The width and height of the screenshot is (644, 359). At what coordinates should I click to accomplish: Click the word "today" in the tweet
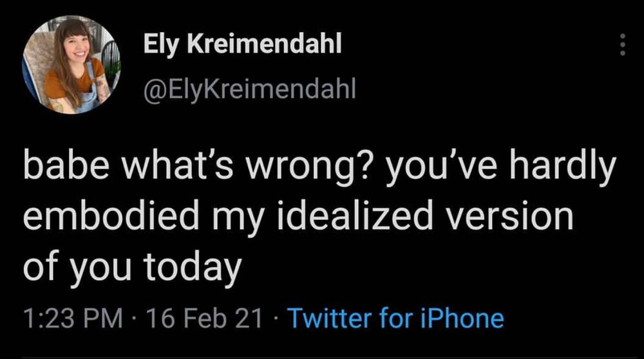tap(193, 267)
